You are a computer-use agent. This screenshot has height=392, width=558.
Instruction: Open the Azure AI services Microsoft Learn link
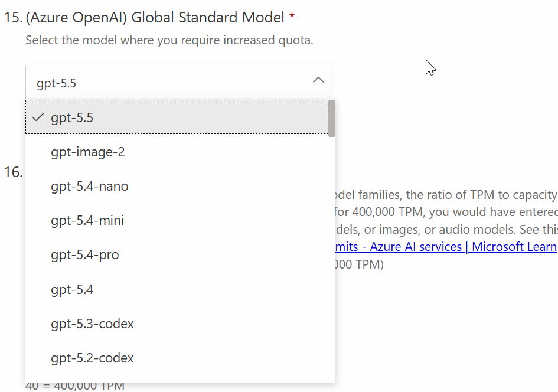tap(446, 247)
